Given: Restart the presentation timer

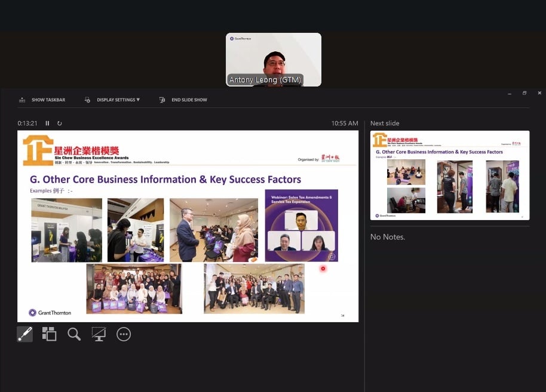Looking at the screenshot, I should [60, 124].
